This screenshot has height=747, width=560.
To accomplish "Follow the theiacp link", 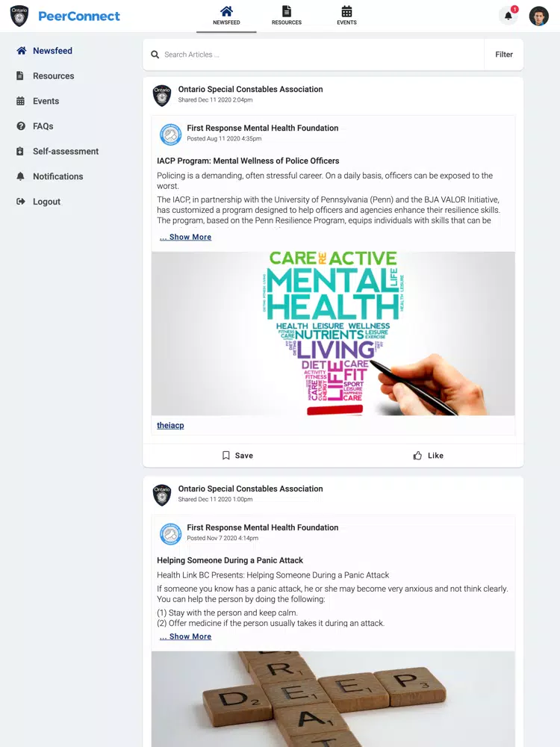I will pyautogui.click(x=170, y=426).
